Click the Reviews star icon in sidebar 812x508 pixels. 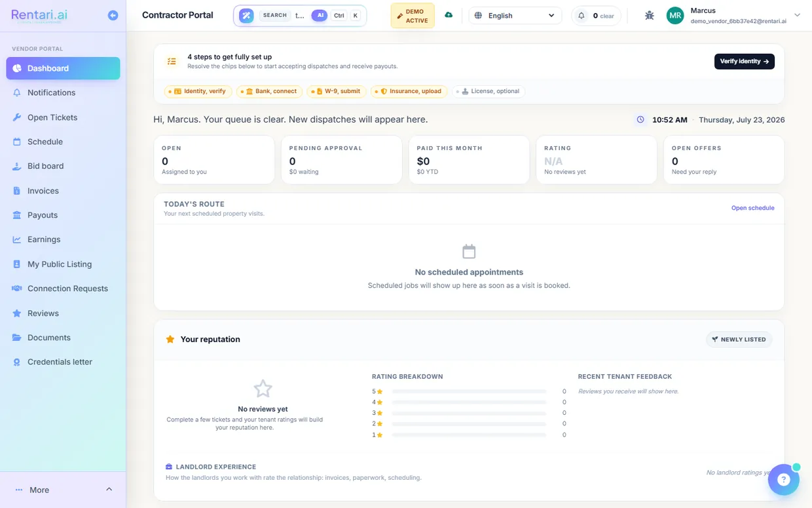click(17, 313)
